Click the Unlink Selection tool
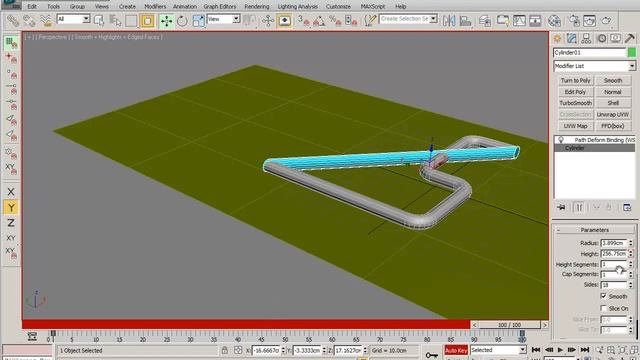 (x=29, y=20)
